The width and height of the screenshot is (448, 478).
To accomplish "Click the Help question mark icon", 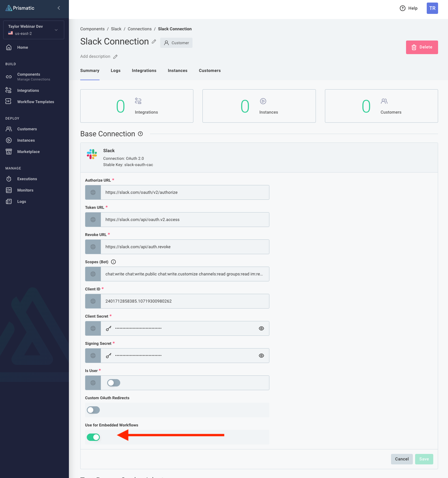I will coord(402,8).
